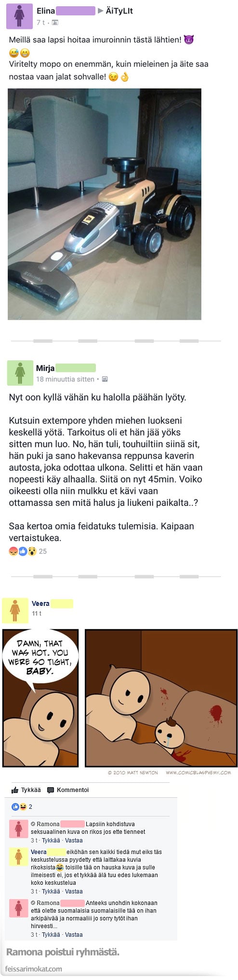Screen dimensions: 238x980
Task: Click Veera's yellow post avatar
Action: tap(15, 611)
